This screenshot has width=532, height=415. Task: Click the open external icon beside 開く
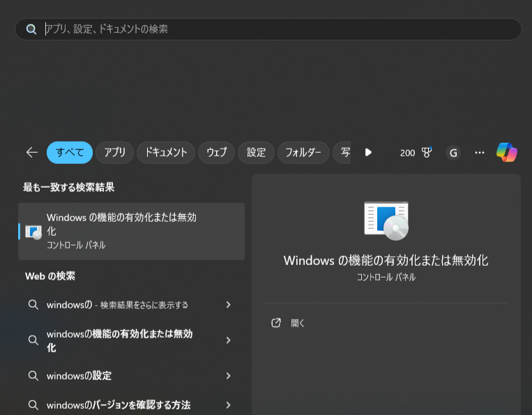pyautogui.click(x=276, y=323)
